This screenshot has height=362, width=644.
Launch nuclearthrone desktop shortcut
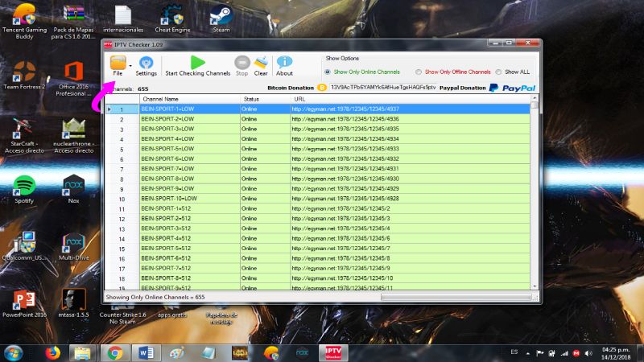[73, 136]
